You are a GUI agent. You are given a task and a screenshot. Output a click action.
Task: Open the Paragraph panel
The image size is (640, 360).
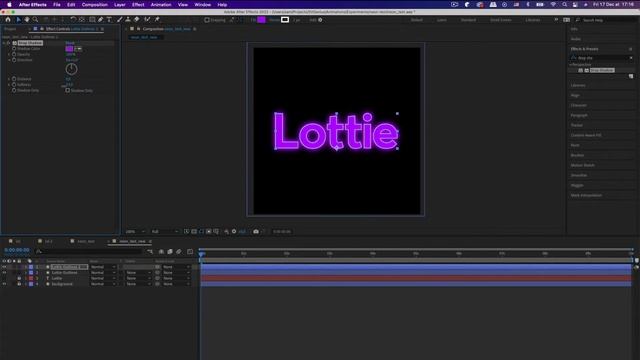(x=579, y=115)
